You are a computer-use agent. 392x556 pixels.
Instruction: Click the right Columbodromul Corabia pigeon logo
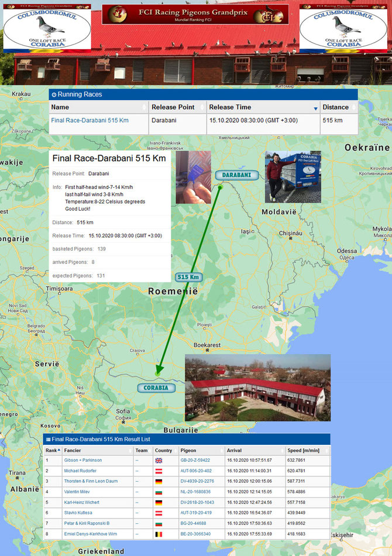[343, 28]
